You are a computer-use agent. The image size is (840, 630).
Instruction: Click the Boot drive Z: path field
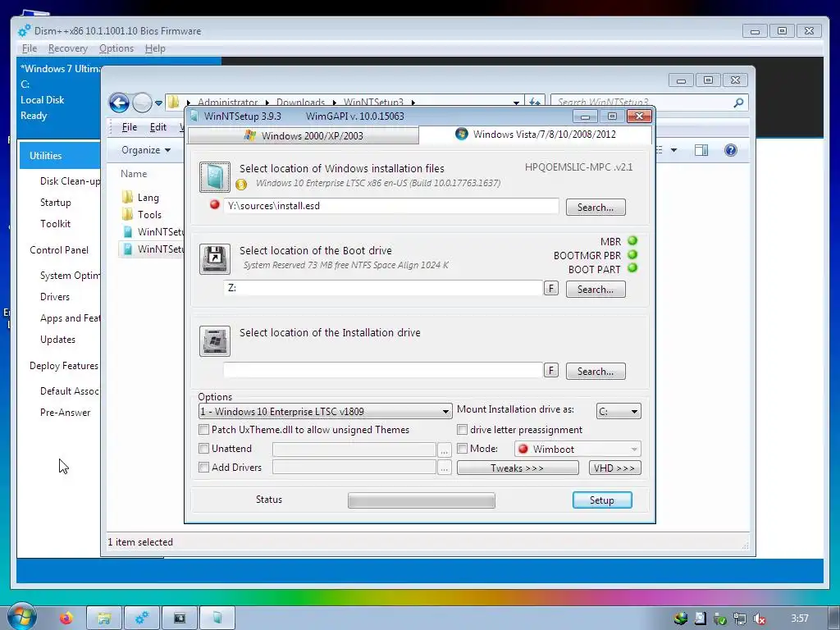click(x=383, y=288)
